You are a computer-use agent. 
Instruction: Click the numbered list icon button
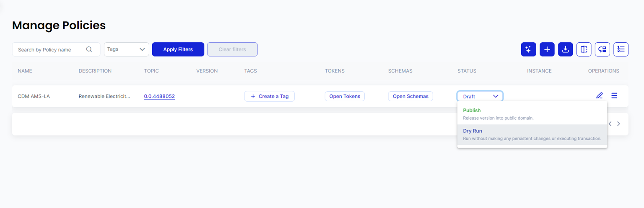[x=621, y=49]
